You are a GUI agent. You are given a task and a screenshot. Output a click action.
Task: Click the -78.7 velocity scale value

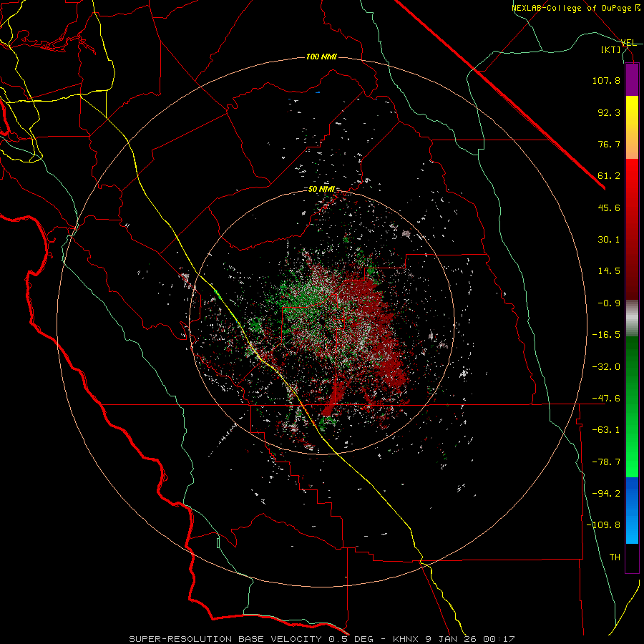(606, 462)
